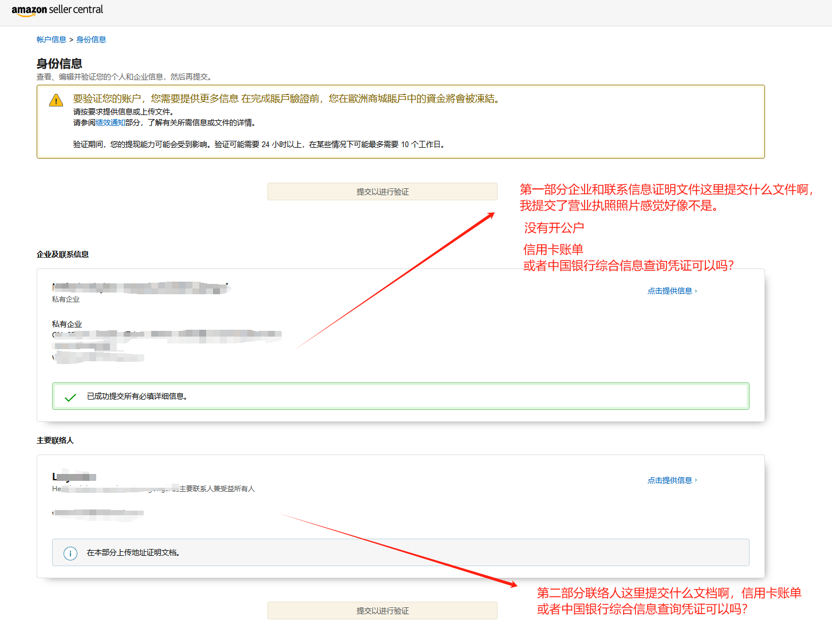
Task: Open 点击提供信息 for the business section
Action: pyautogui.click(x=669, y=291)
